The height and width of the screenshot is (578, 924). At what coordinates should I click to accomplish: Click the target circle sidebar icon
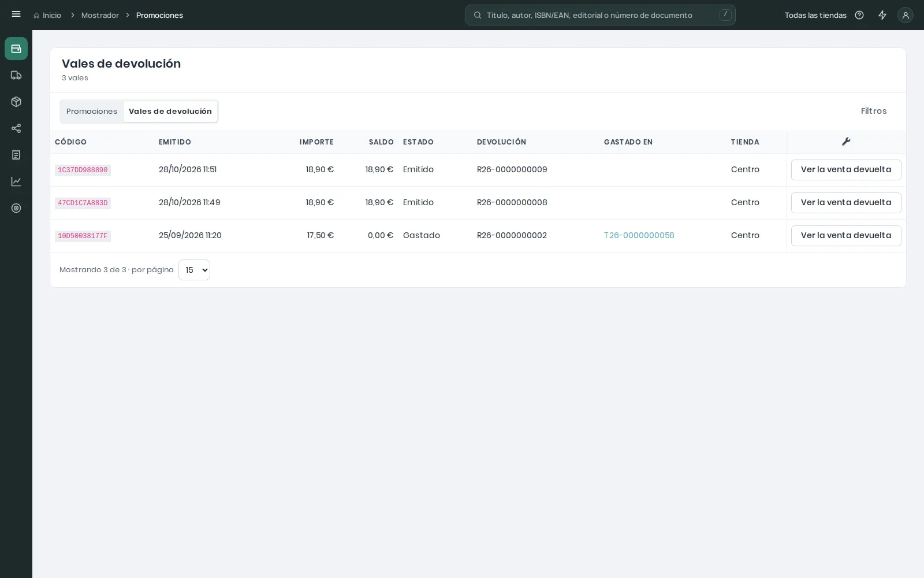(x=16, y=208)
